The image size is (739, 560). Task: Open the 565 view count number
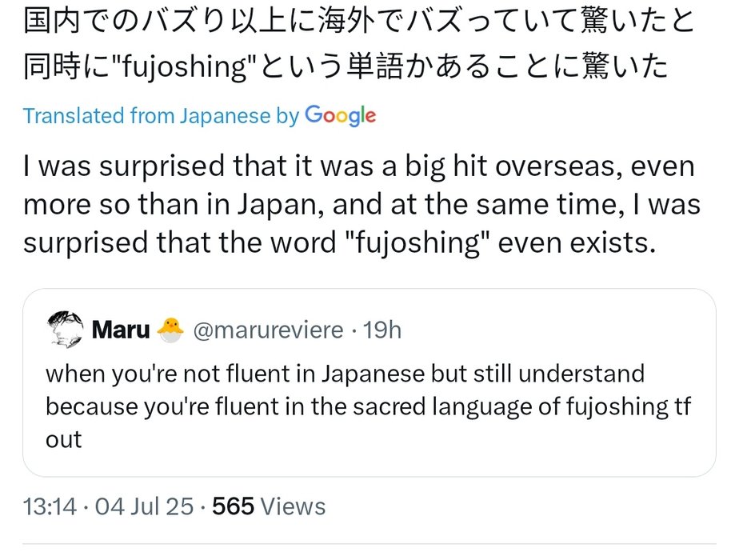click(234, 506)
